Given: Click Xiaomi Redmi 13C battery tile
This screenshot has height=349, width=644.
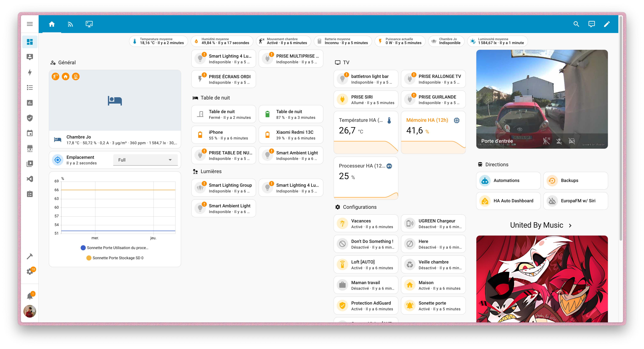Looking at the screenshot, I should [x=291, y=135].
